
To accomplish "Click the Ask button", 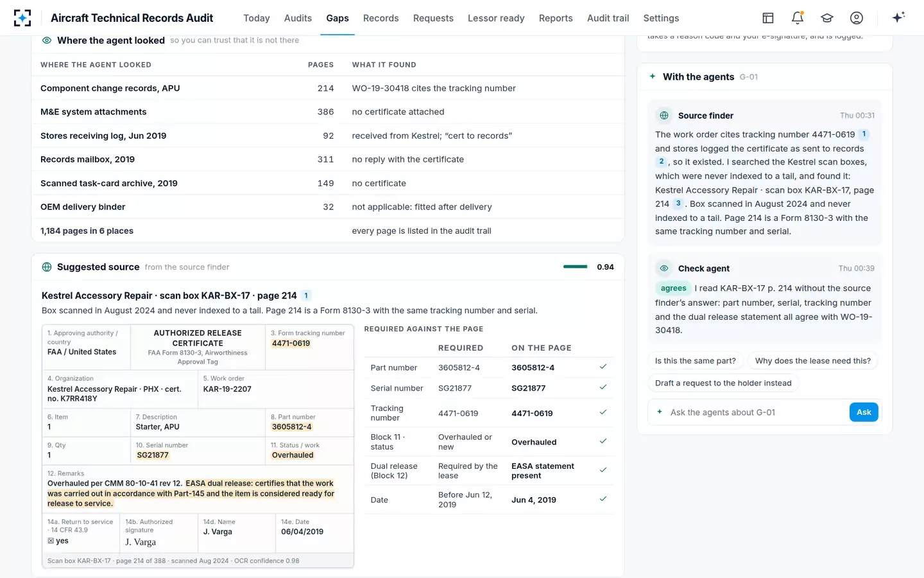I will pyautogui.click(x=864, y=412).
